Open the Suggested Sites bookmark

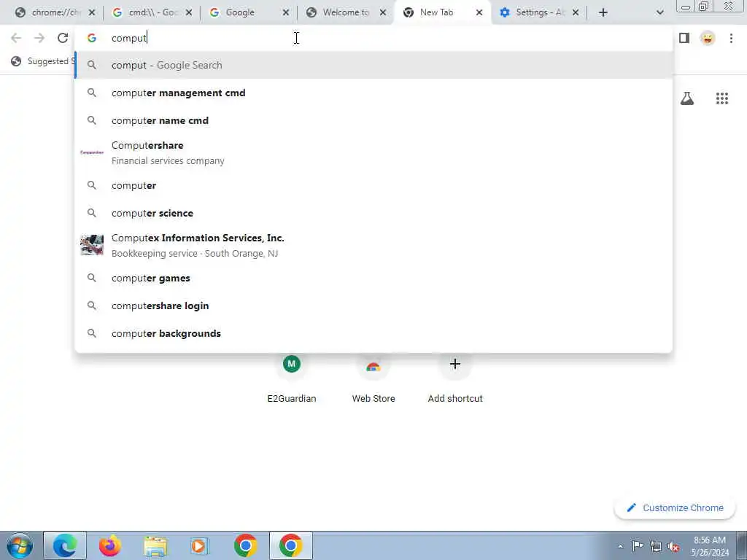pyautogui.click(x=43, y=61)
